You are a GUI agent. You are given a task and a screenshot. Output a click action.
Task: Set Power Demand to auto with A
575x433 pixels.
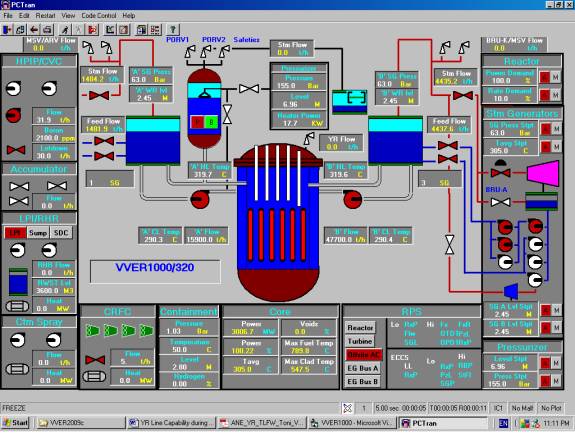point(545,77)
